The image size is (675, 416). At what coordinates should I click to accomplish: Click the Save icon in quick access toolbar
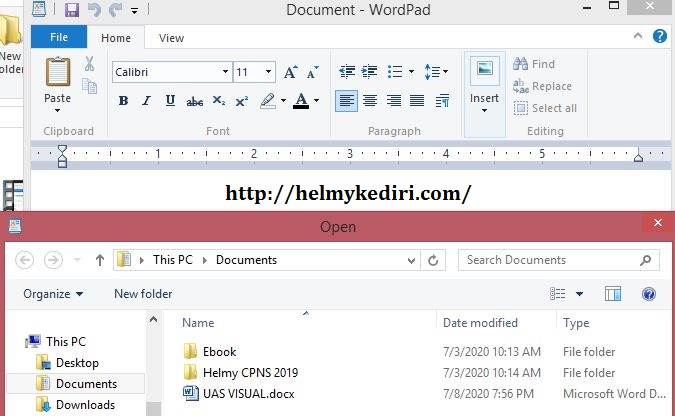(x=72, y=9)
